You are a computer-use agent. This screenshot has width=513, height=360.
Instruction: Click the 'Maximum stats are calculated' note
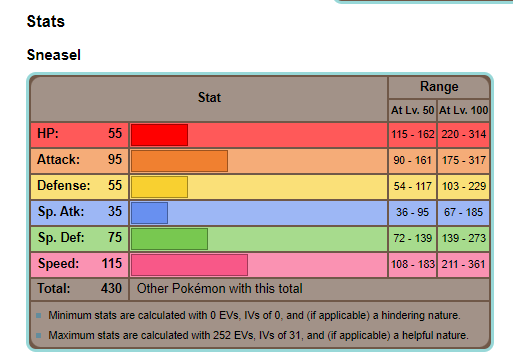click(258, 335)
